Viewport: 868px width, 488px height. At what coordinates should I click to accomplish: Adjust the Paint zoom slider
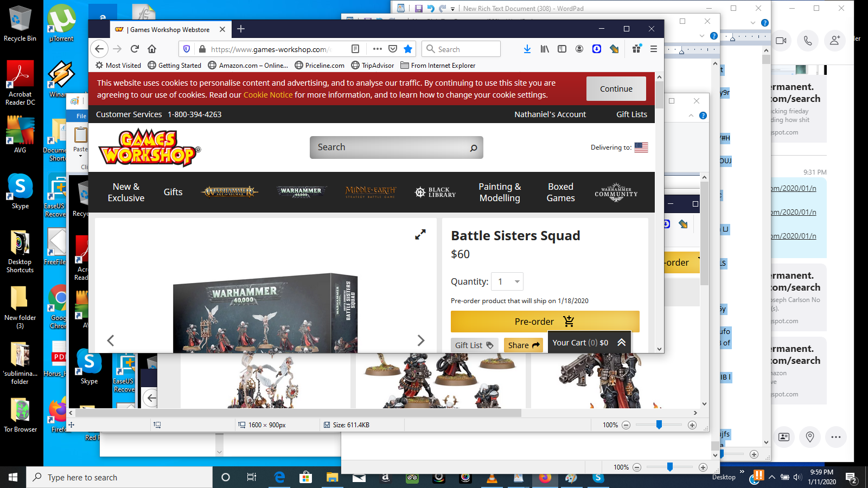pos(659,425)
